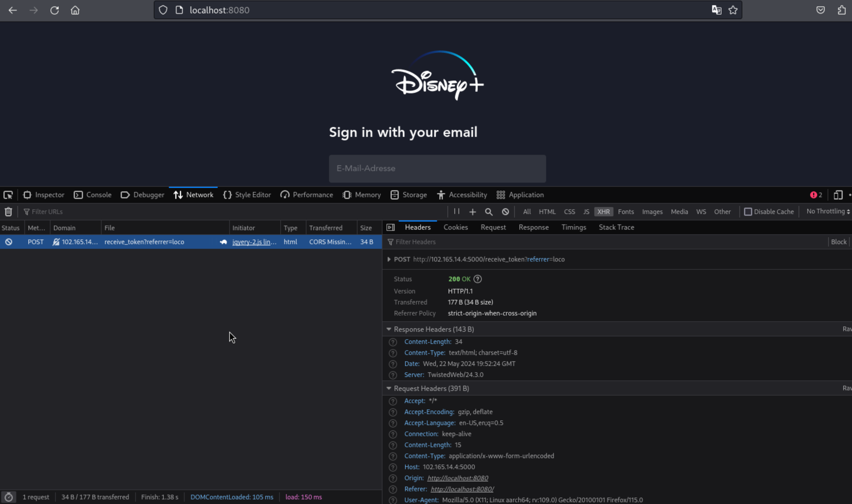Image resolution: width=852 pixels, height=504 pixels.
Task: Click the blocked status icon in request row
Action: click(9, 242)
